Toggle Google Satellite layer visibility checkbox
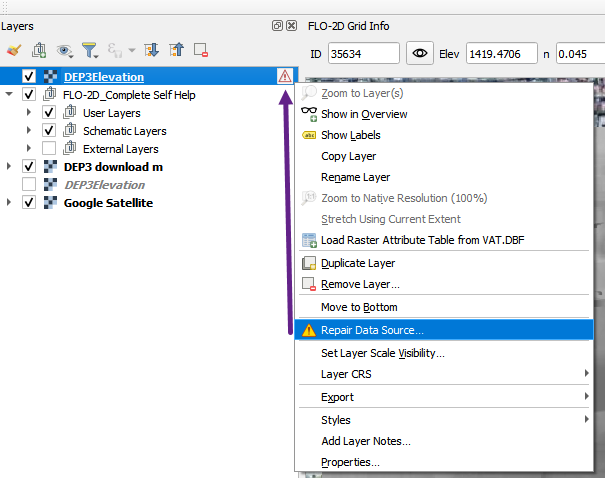 [x=29, y=202]
